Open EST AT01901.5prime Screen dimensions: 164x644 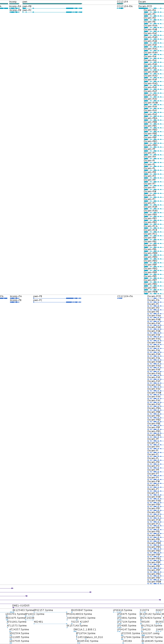point(17,621)
